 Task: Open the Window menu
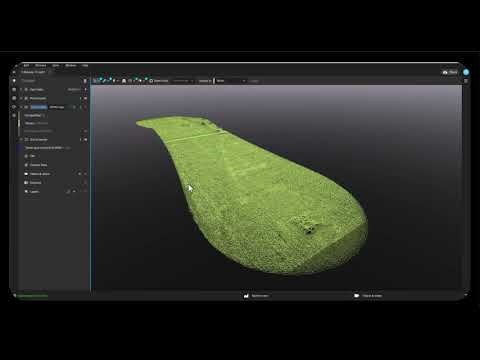[71, 65]
